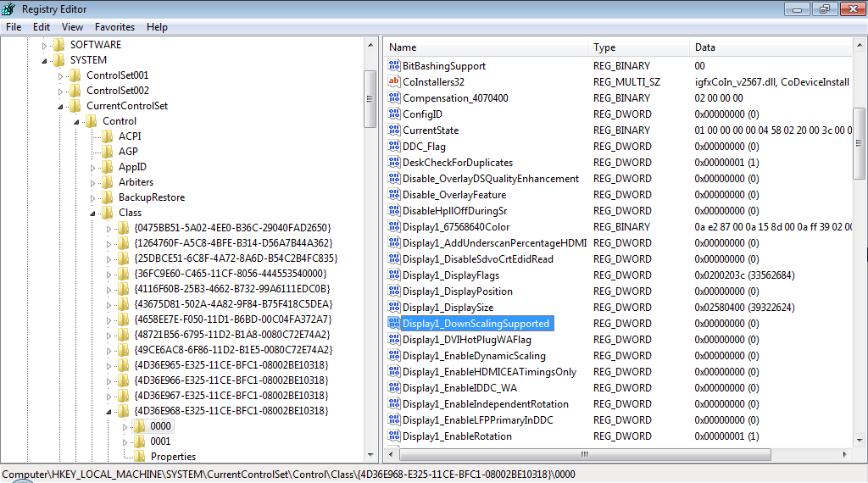
Task: Open the Help menu
Action: tap(157, 27)
